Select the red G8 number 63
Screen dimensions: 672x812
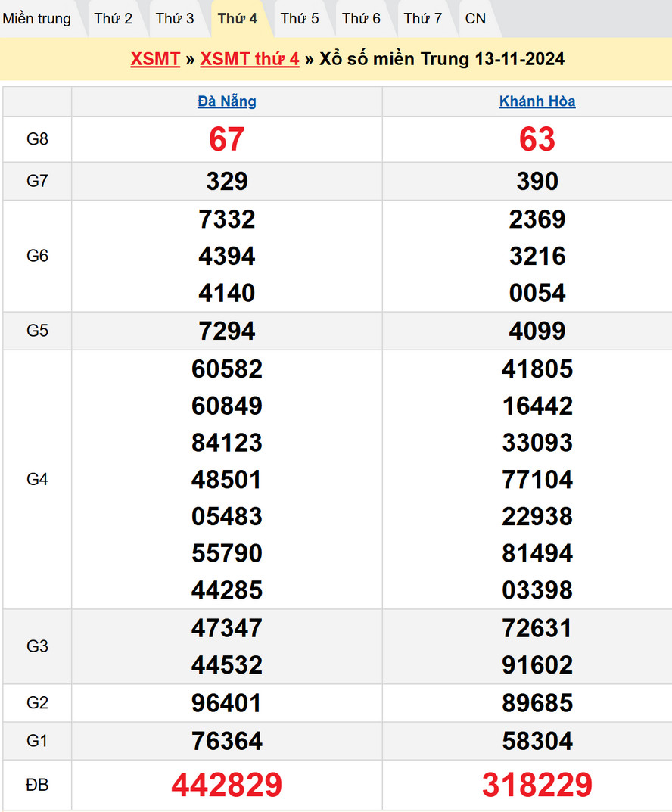(537, 139)
